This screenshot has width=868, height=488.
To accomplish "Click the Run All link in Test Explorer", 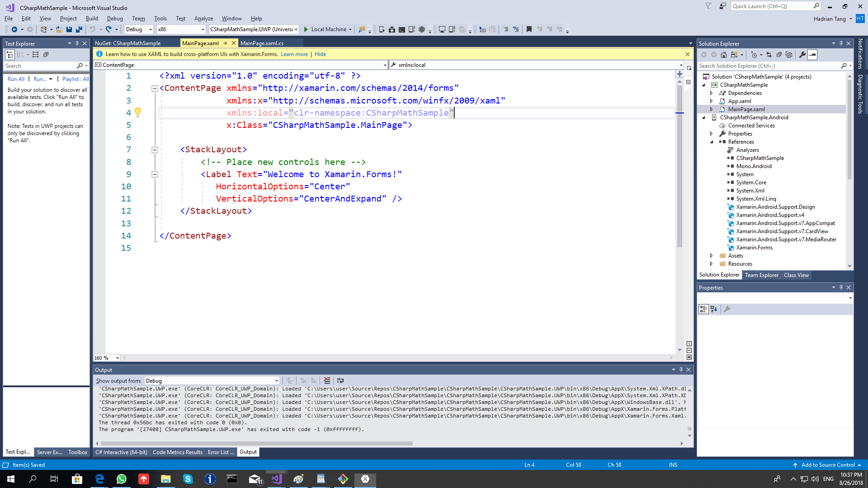I will pyautogui.click(x=15, y=79).
